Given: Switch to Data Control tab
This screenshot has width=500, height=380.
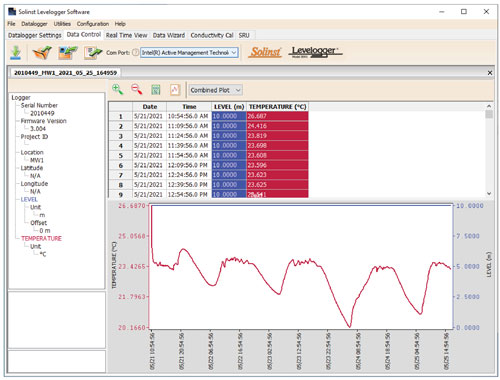Looking at the screenshot, I should click(84, 35).
